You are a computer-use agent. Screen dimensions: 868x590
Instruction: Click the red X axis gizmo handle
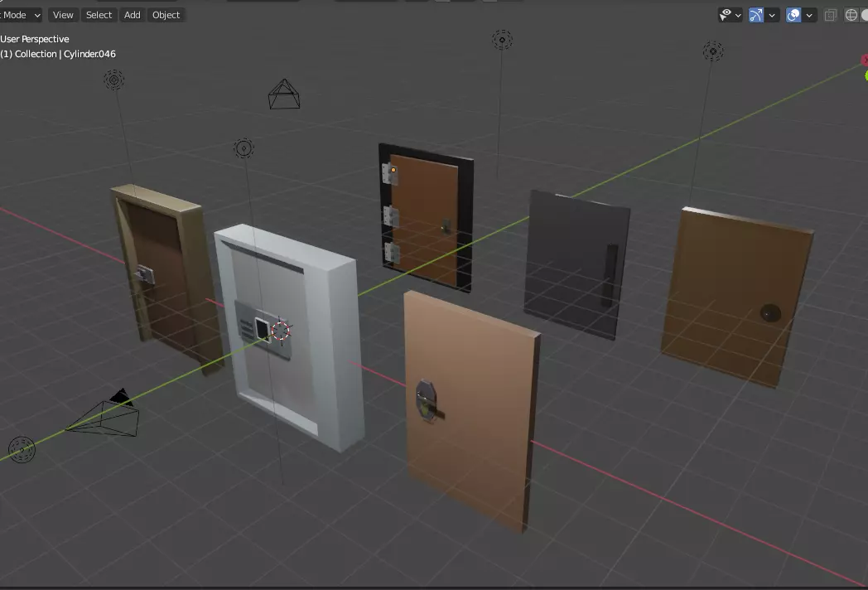click(x=865, y=60)
